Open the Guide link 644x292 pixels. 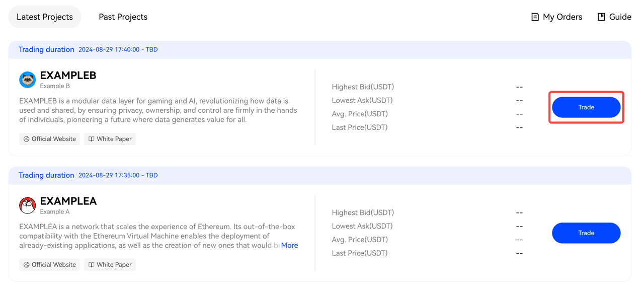point(620,17)
